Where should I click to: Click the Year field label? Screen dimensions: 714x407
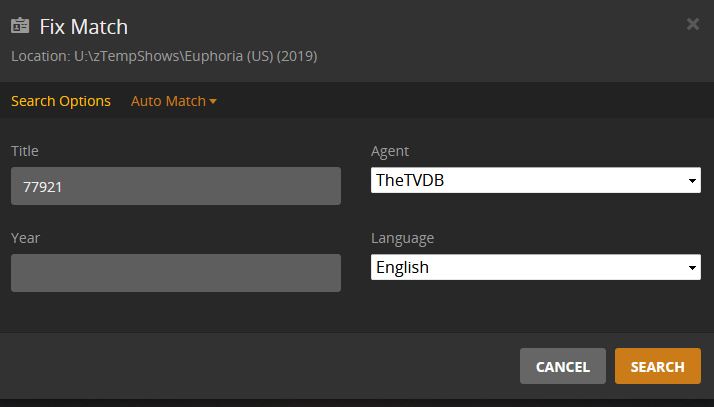25,238
